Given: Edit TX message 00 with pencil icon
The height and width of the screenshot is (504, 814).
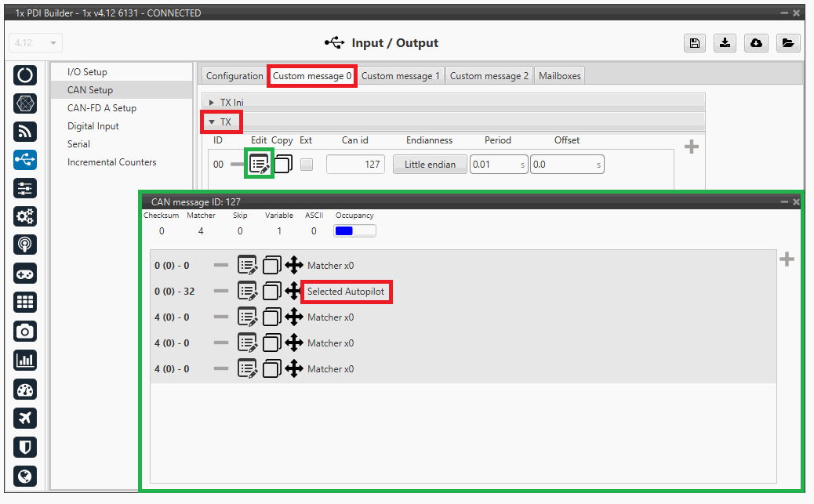Looking at the screenshot, I should click(259, 165).
